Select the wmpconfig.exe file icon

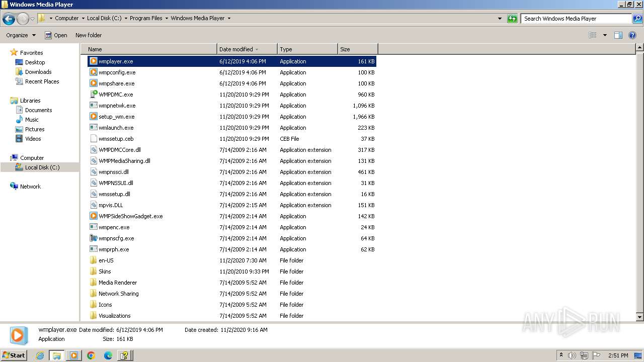pos(93,72)
